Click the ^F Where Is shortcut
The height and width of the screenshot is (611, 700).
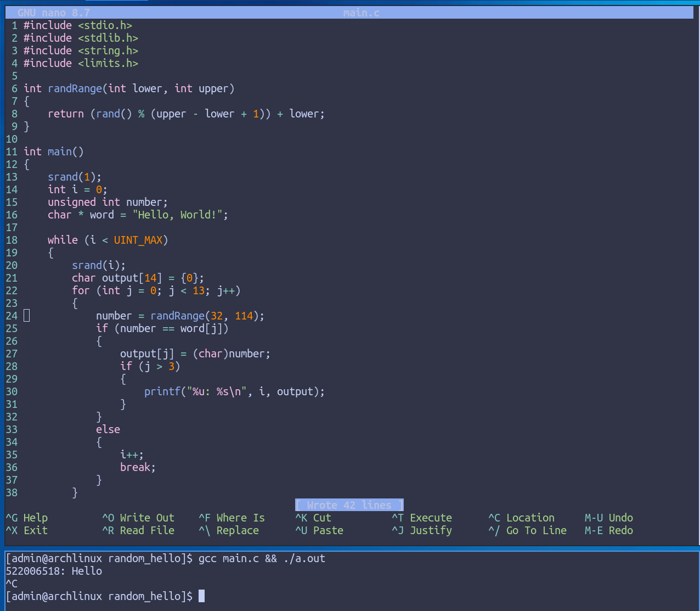(x=232, y=518)
